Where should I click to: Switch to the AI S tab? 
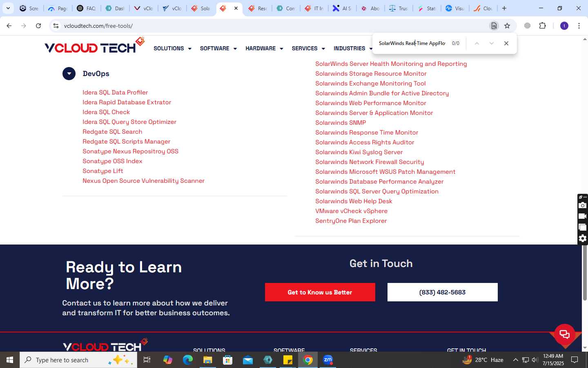click(x=342, y=8)
